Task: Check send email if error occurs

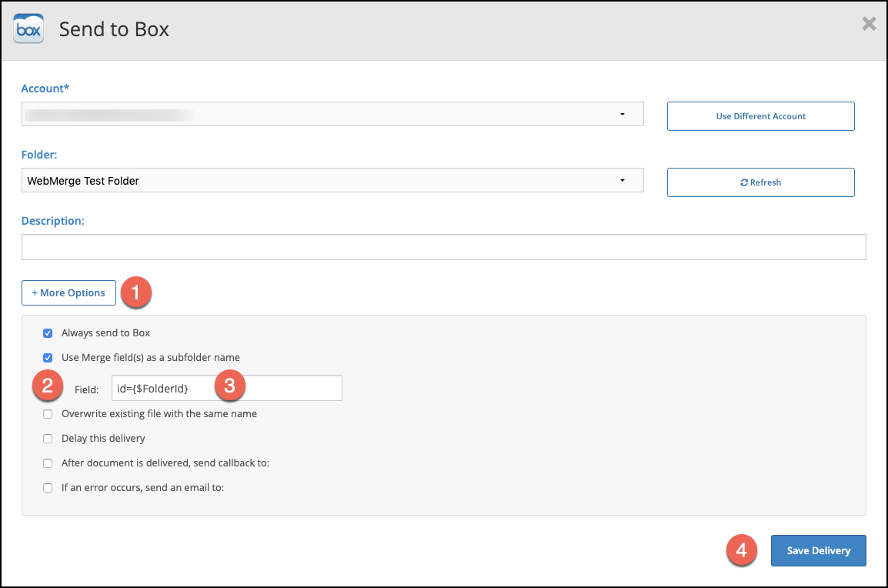Action: click(48, 488)
